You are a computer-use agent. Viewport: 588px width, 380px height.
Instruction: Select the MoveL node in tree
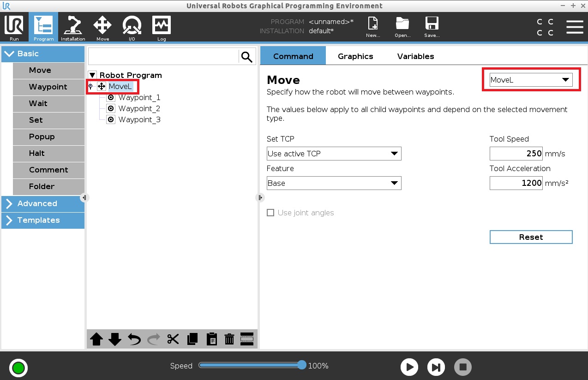(120, 86)
